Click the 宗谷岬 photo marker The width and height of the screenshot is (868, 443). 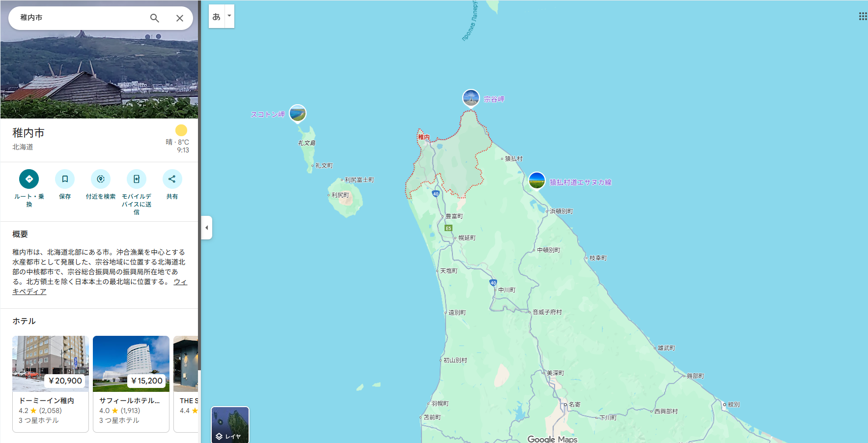tap(471, 98)
